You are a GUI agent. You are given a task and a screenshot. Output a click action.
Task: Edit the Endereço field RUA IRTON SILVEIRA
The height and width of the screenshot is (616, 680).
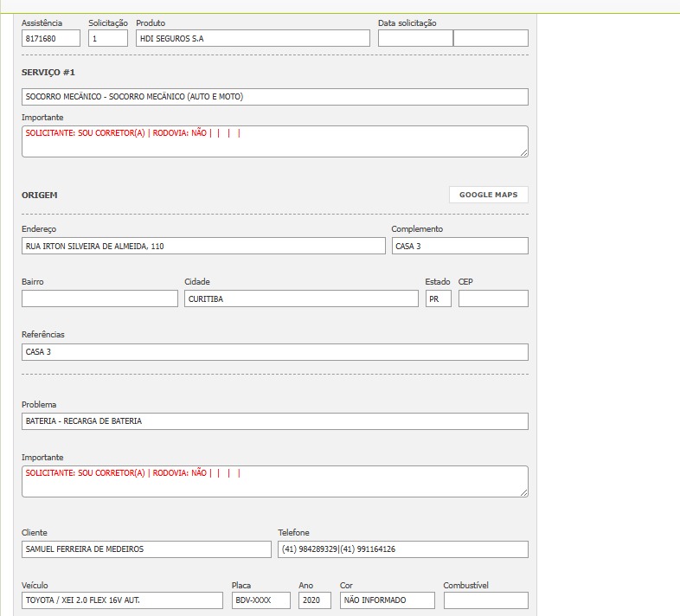[203, 247]
